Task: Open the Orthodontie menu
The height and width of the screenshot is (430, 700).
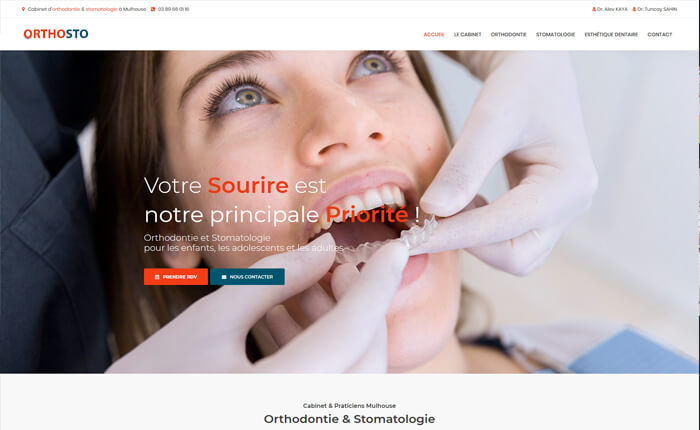Action: 508,34
